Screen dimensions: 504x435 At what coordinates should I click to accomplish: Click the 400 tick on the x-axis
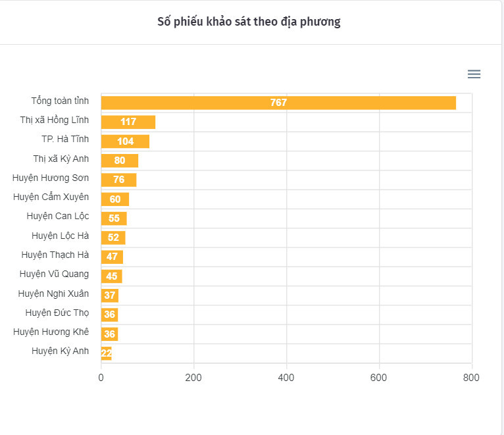pos(286,378)
